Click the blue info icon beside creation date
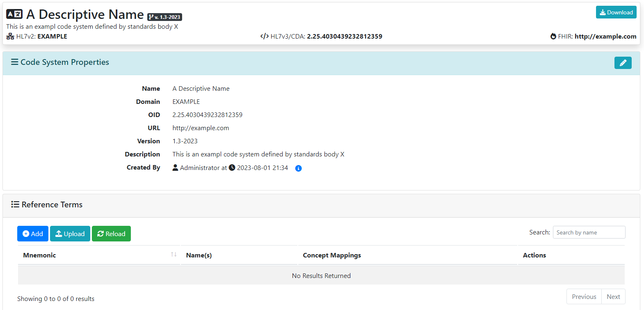The height and width of the screenshot is (310, 644). [x=298, y=168]
